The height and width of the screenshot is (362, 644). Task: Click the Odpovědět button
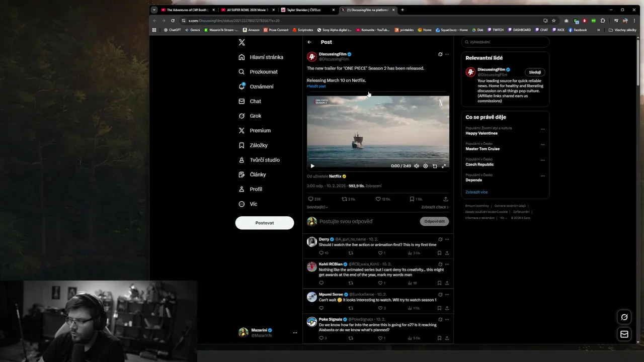coord(434,221)
